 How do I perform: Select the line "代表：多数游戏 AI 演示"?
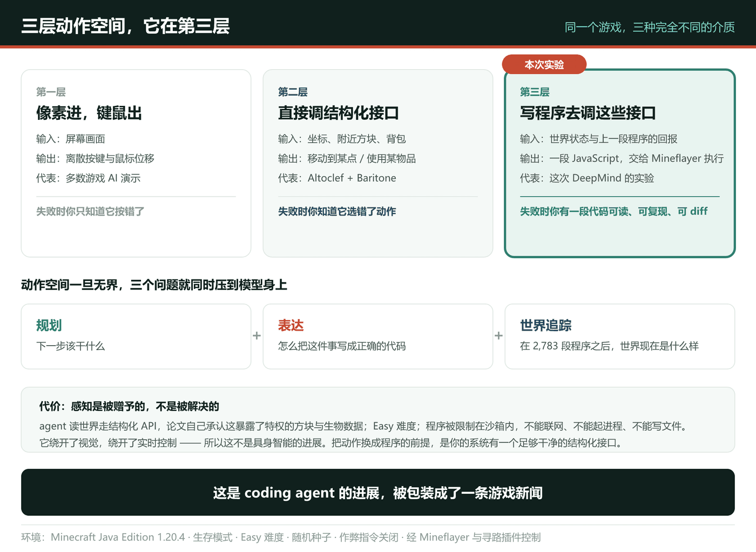[x=88, y=178]
